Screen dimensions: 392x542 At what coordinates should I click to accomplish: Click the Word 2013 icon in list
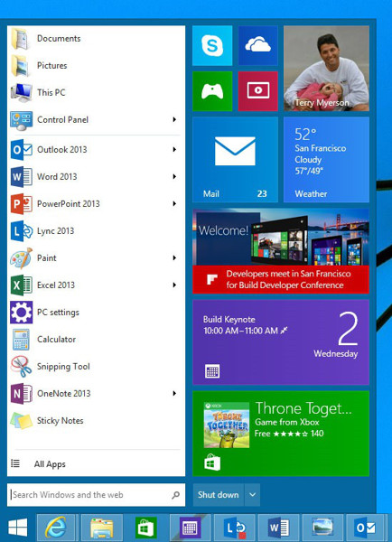pyautogui.click(x=21, y=177)
